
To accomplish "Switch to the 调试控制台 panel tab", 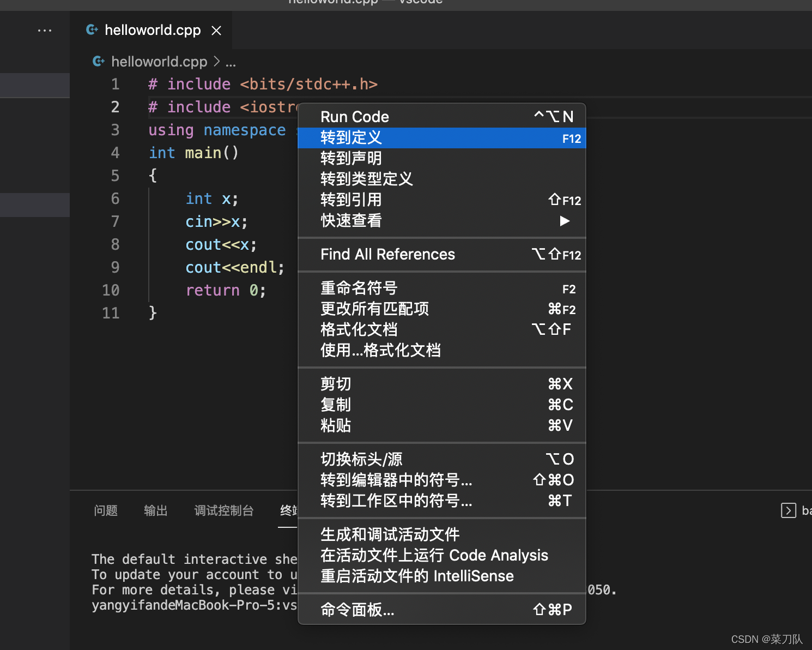I will 224,510.
